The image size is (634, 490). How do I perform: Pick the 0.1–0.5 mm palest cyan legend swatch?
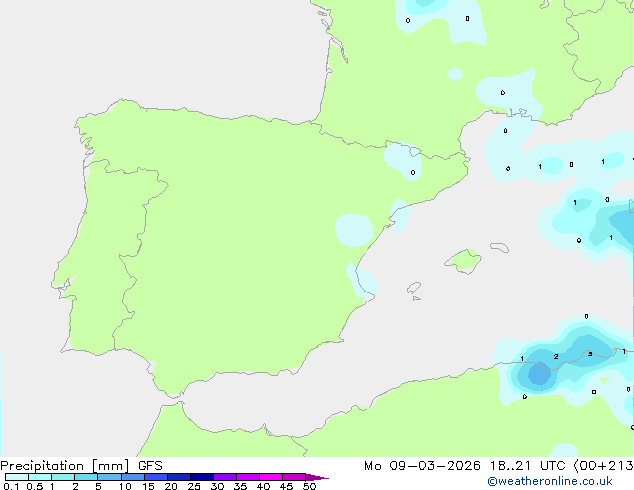(17, 477)
